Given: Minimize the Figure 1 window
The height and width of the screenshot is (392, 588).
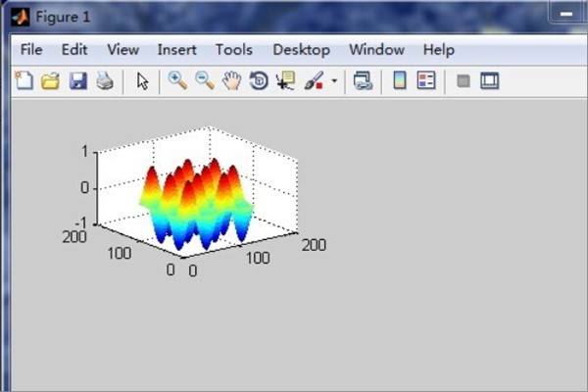Looking at the screenshot, I should pyautogui.click(x=566, y=15).
